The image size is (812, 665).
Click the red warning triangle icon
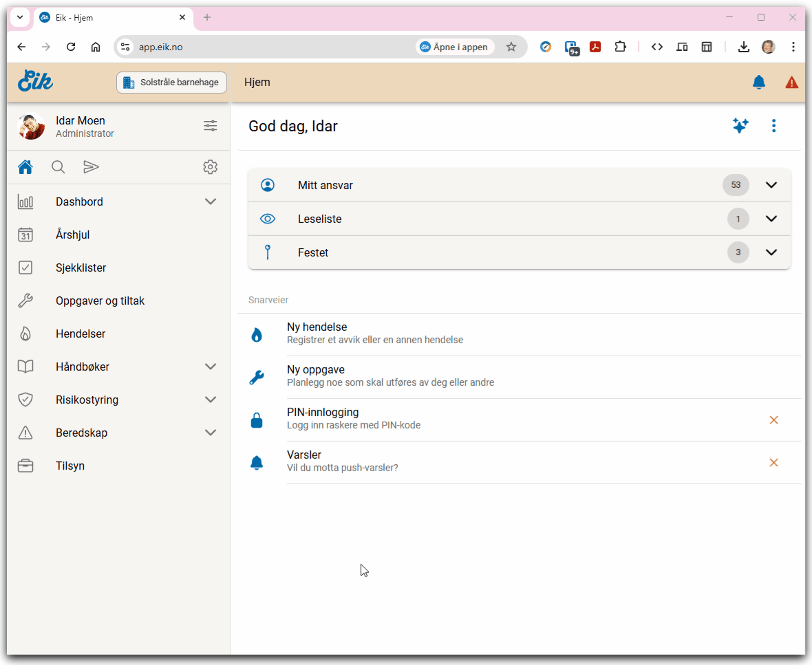[x=792, y=83]
